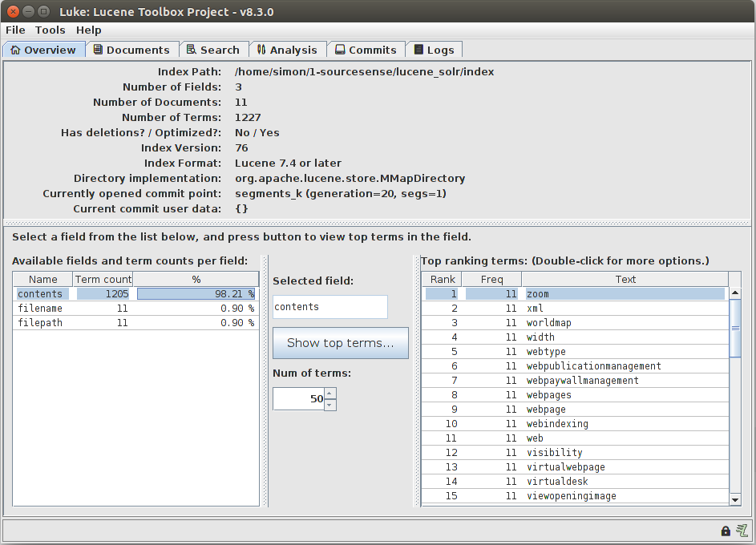Select the filename field row
Viewport: 756px width, 545px height.
(x=136, y=309)
